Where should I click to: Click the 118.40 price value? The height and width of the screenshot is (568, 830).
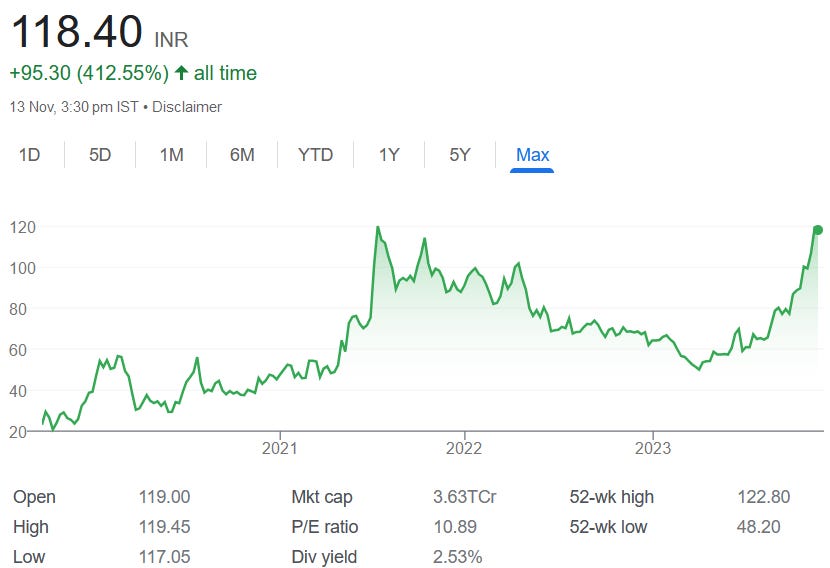coord(77,31)
